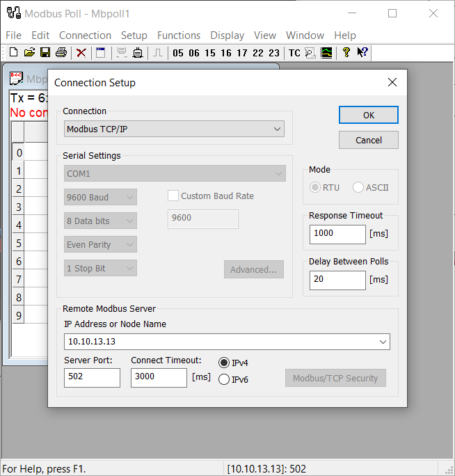Open real-time charting toolbar icon
The width and height of the screenshot is (455, 476).
tap(326, 53)
